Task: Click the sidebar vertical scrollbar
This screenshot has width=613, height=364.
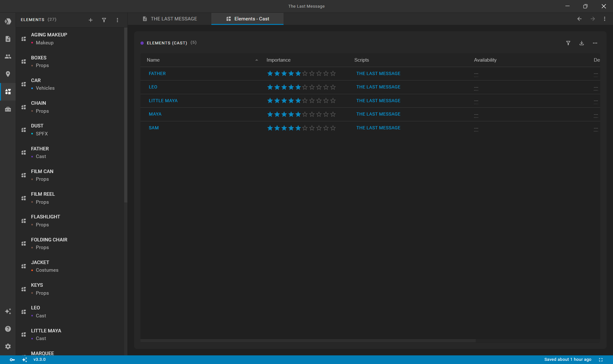Action: pos(126,115)
